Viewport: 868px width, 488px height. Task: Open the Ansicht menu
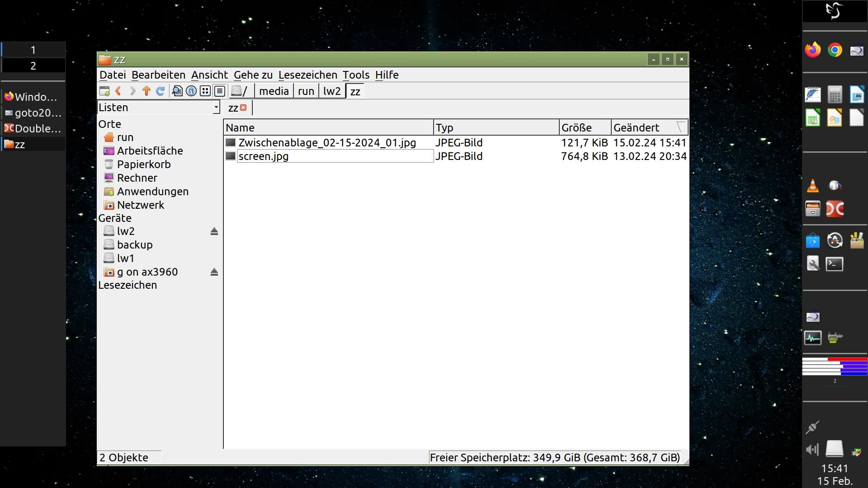(209, 75)
